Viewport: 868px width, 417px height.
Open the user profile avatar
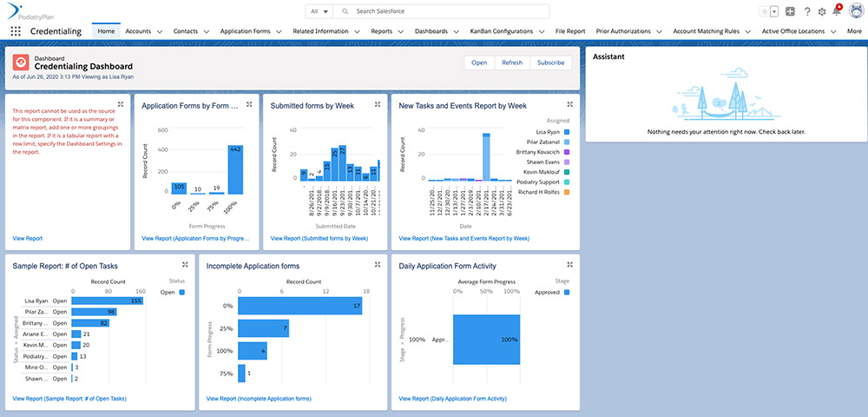tap(856, 11)
